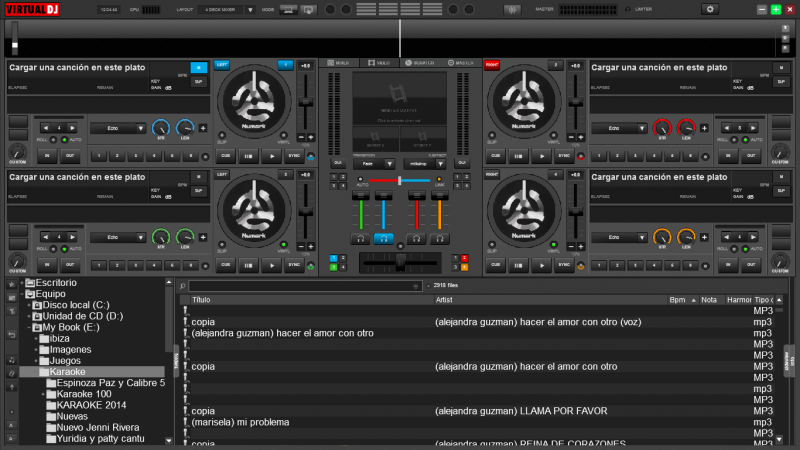Image resolution: width=800 pixels, height=450 pixels.
Task: Open settings with the gear icon
Action: coord(710,9)
